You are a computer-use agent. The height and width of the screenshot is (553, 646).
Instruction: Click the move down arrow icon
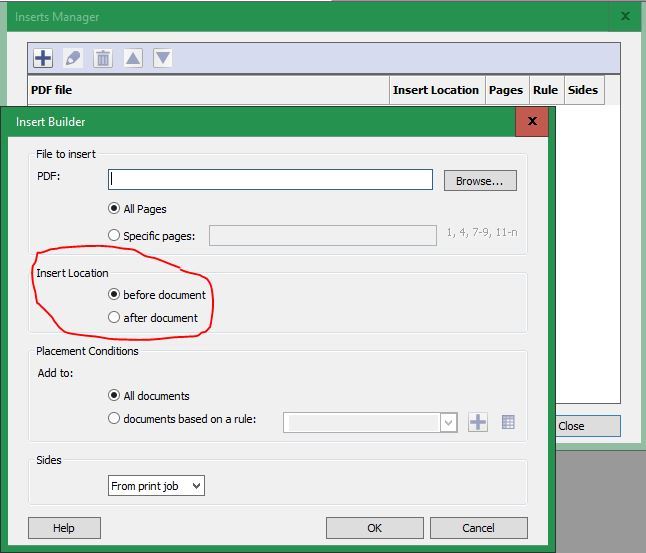(163, 58)
